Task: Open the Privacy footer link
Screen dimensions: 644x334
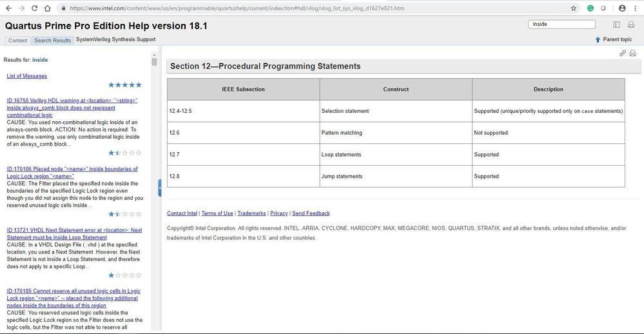Action: tap(279, 213)
